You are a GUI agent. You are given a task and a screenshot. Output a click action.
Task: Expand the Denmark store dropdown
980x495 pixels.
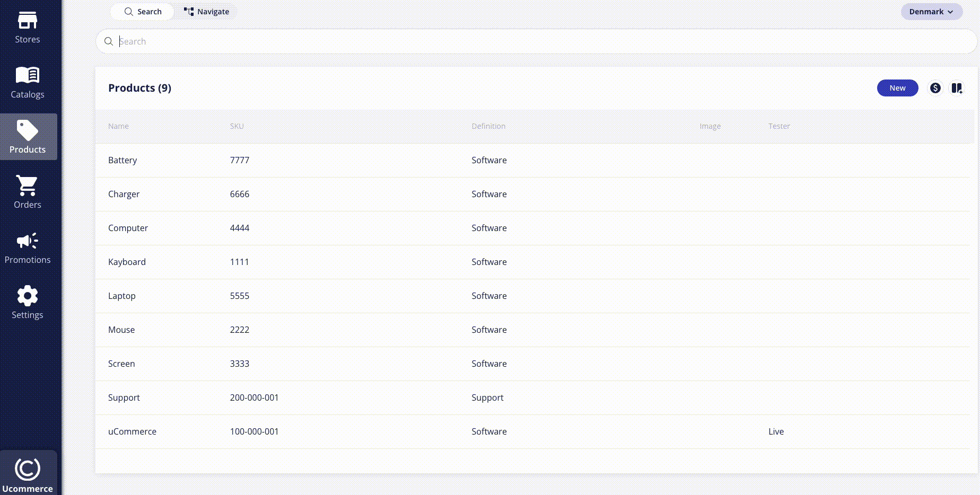[932, 12]
